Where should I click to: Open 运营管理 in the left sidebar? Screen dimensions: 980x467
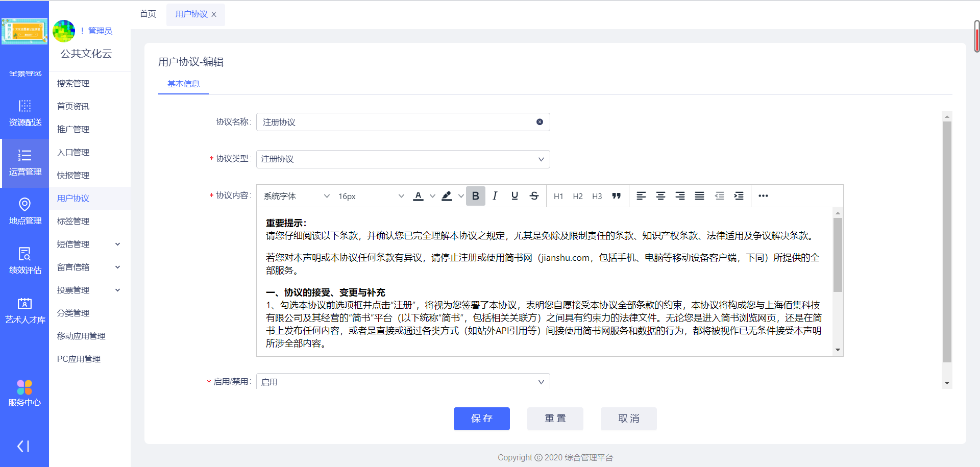(x=24, y=163)
